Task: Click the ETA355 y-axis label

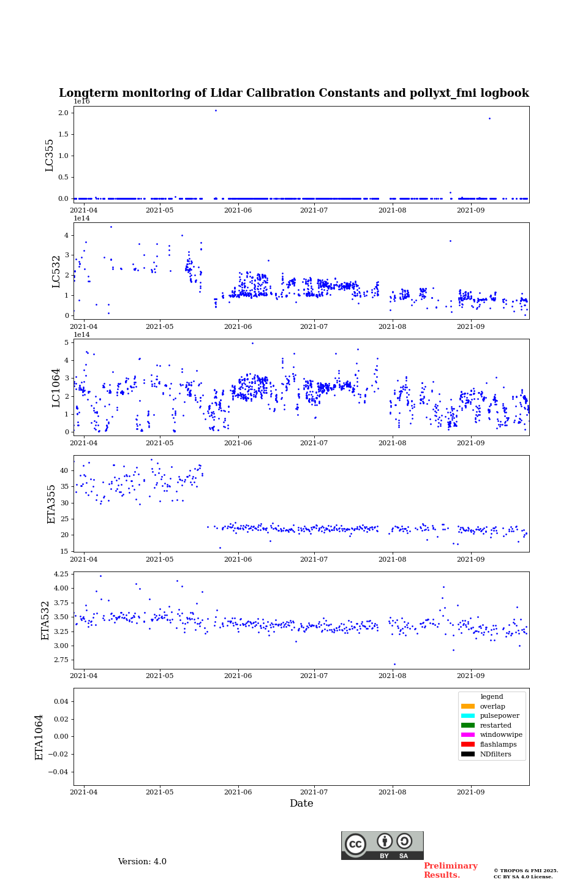Action: point(51,504)
